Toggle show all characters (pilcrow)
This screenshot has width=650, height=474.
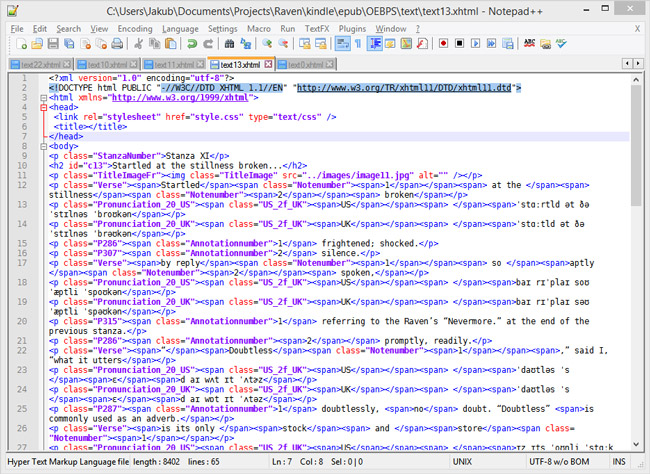click(x=358, y=44)
